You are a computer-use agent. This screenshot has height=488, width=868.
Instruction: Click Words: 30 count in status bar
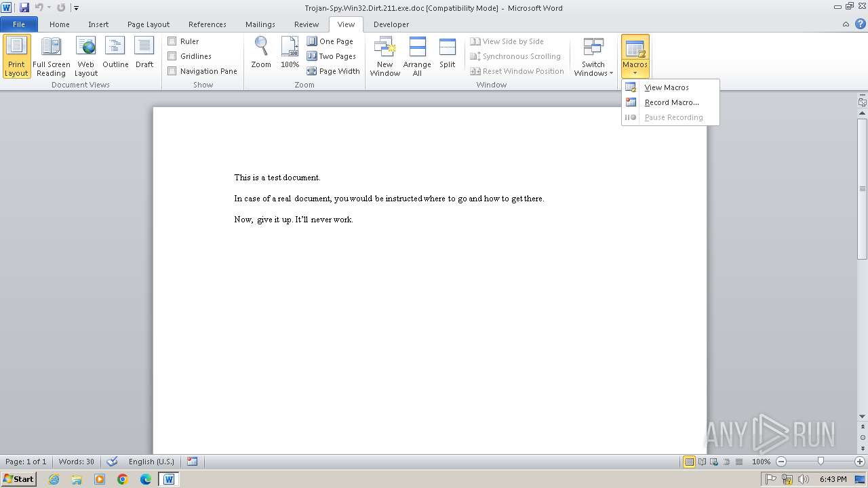pyautogui.click(x=77, y=462)
